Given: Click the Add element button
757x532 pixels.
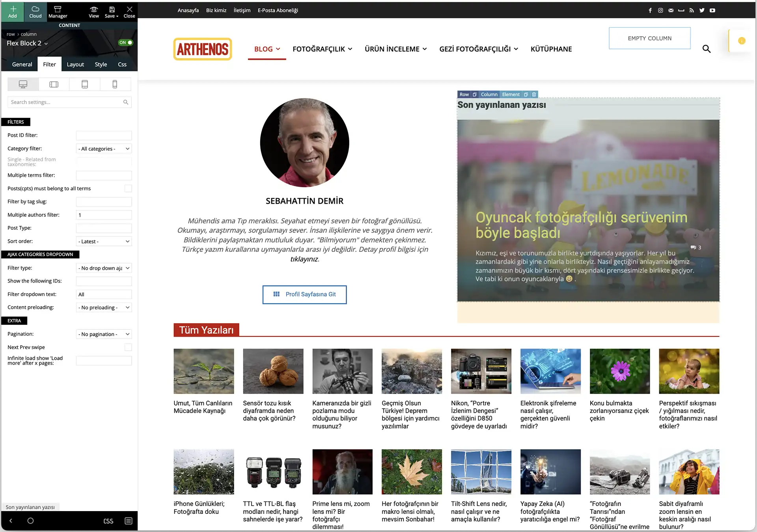Looking at the screenshot, I should click(x=13, y=11).
